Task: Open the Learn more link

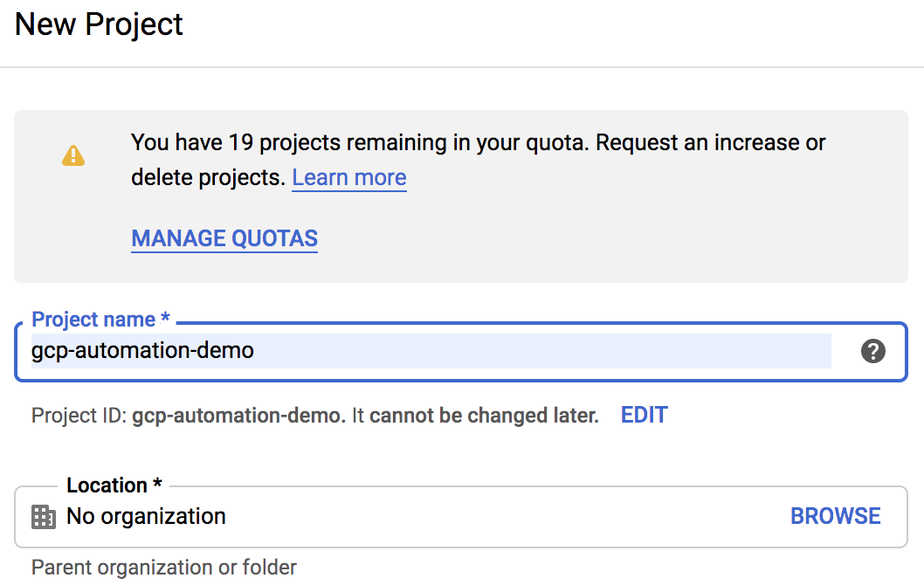Action: [348, 178]
